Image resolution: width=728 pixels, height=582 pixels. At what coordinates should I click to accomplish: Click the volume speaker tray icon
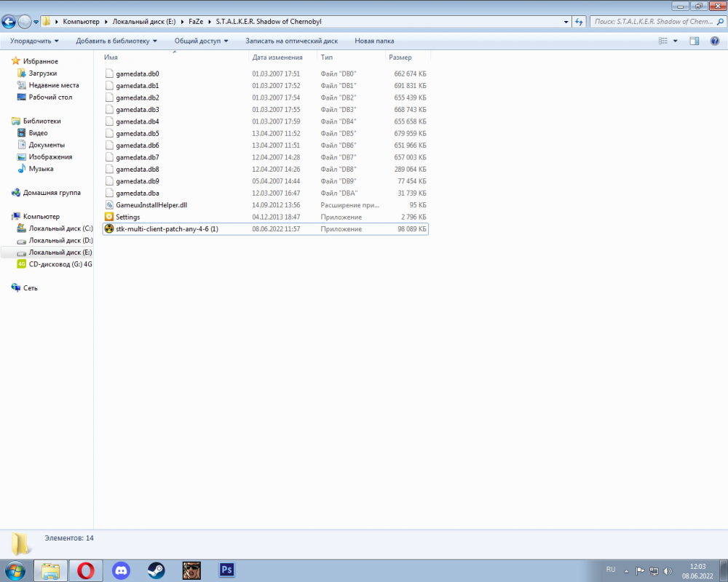click(x=668, y=571)
